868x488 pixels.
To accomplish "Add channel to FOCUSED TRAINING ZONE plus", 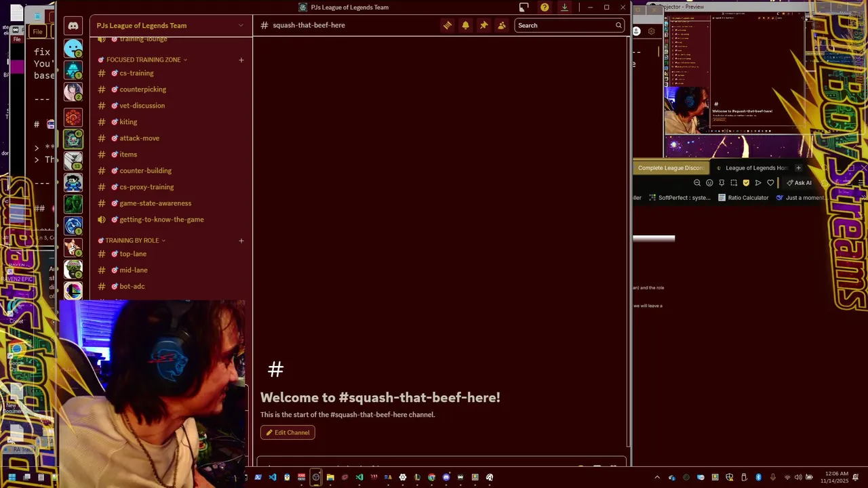I will click(241, 60).
